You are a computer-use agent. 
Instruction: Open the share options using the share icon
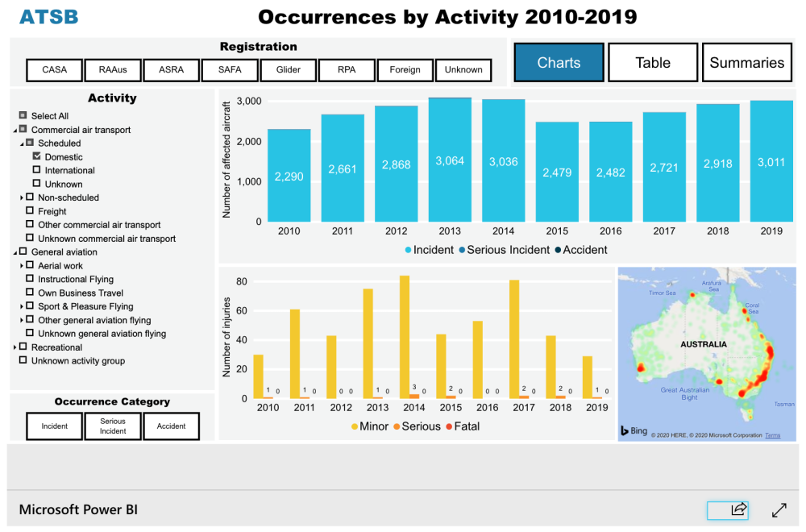[x=736, y=510]
